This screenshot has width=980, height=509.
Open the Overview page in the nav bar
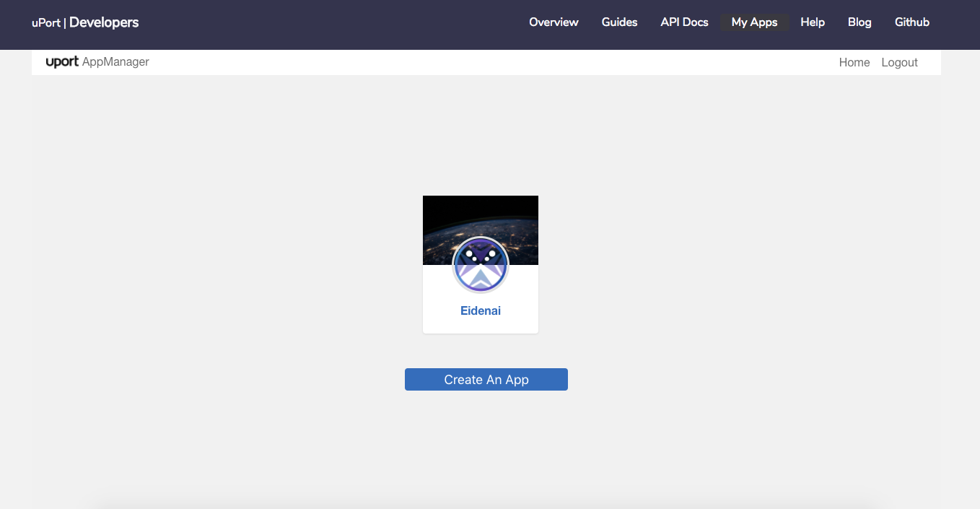point(554,22)
